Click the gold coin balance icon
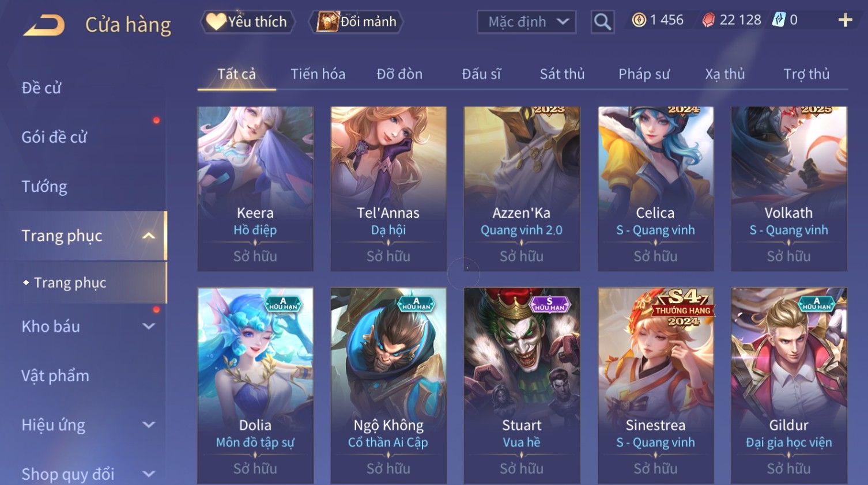Image resolution: width=868 pixels, height=485 pixels. pos(639,20)
